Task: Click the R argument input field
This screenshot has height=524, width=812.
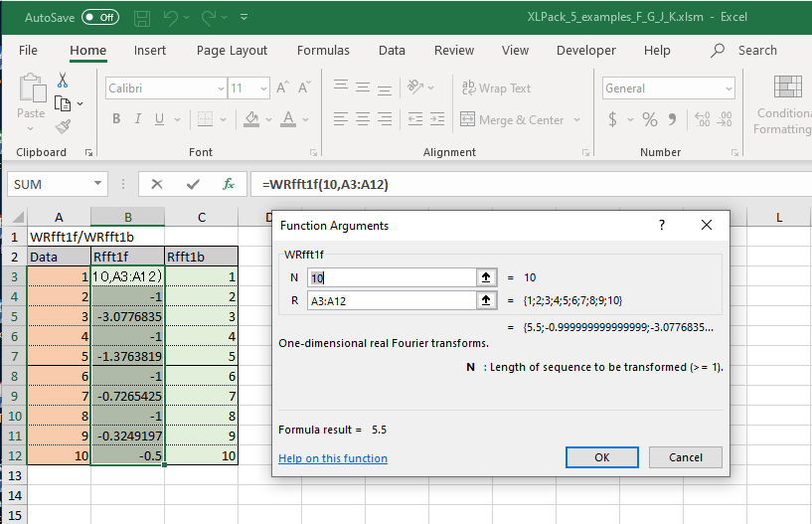Action: click(392, 300)
